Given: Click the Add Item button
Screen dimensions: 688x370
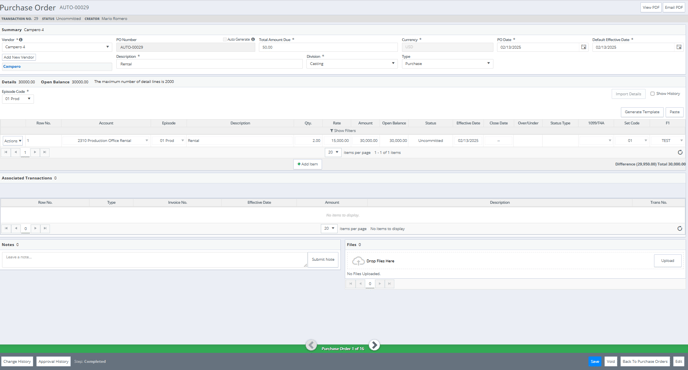Looking at the screenshot, I should tap(308, 164).
